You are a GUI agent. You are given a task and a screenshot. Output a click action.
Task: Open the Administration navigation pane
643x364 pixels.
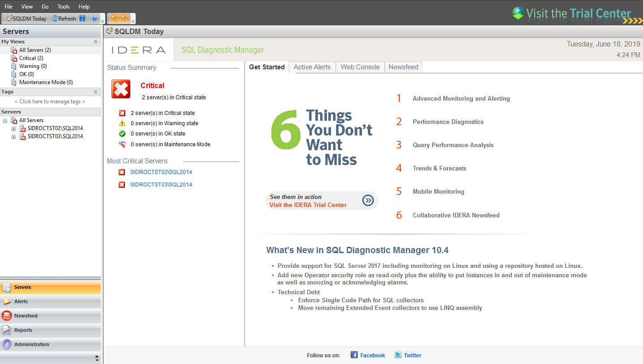pos(50,344)
